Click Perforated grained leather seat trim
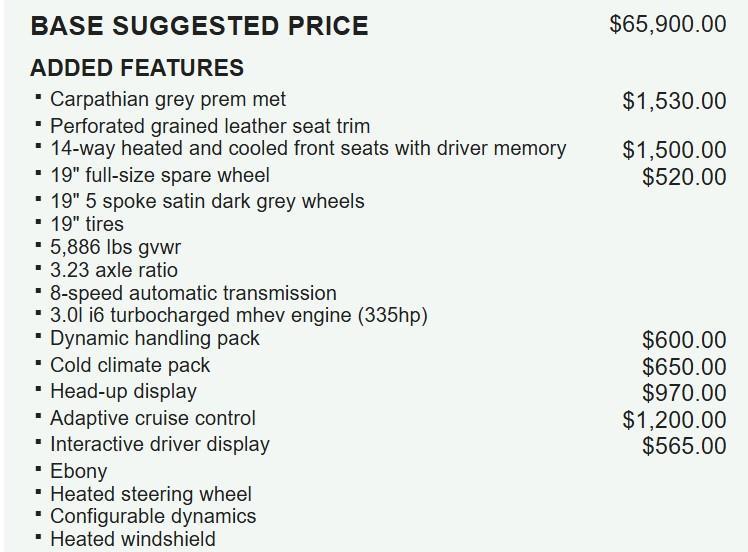The height and width of the screenshot is (552, 748). (210, 126)
